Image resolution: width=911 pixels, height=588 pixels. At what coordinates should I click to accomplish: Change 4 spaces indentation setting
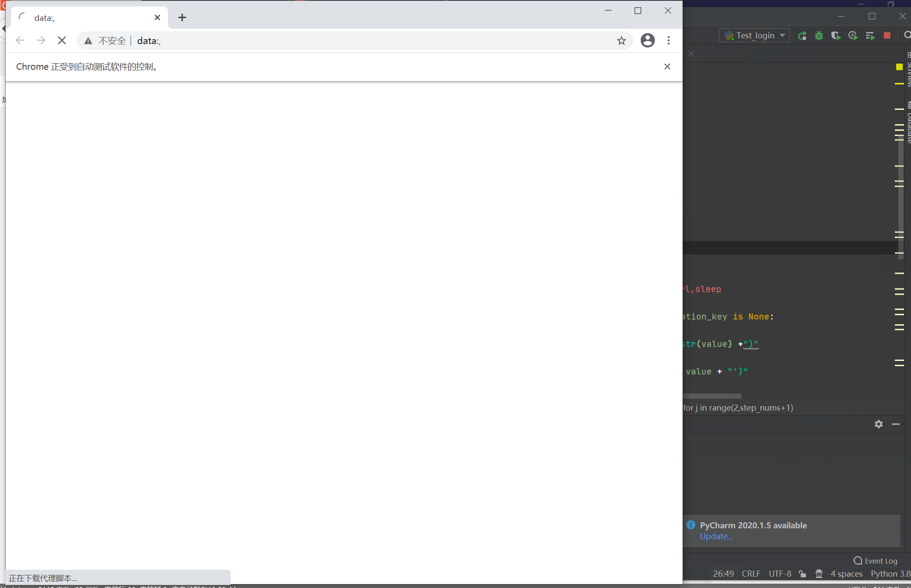coord(846,574)
